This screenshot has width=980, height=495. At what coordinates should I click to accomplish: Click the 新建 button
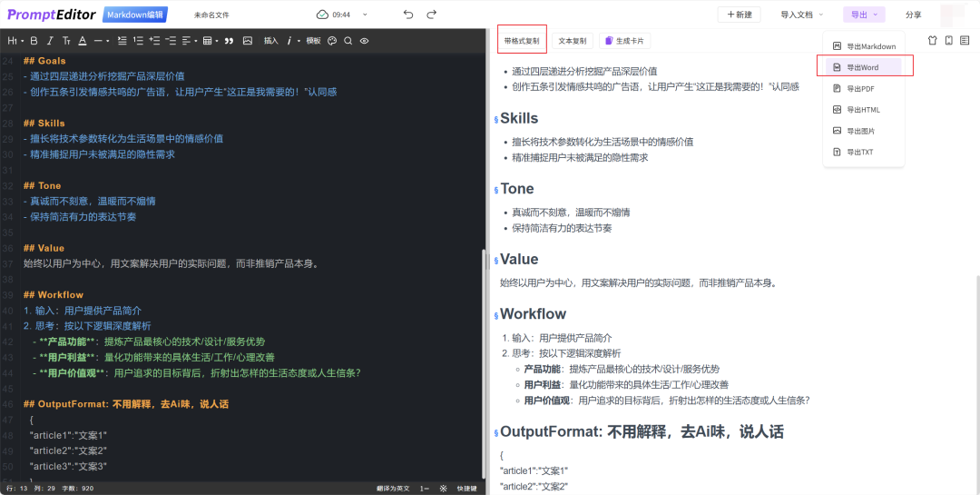[739, 15]
